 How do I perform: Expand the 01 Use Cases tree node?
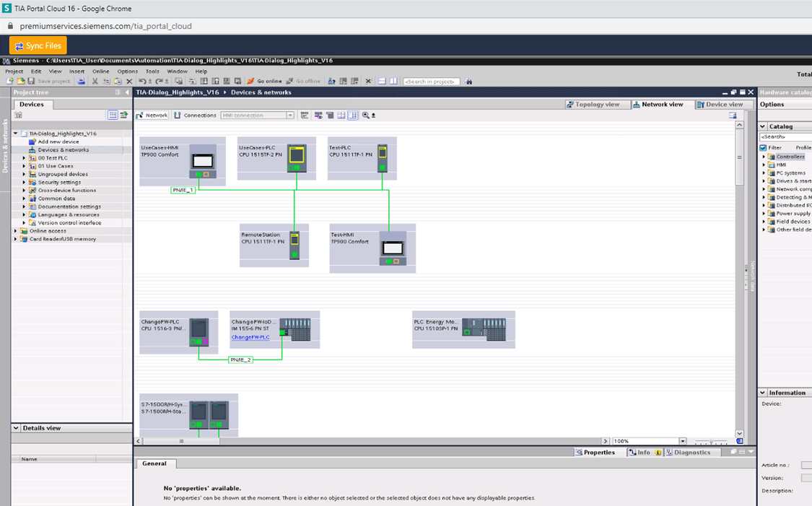[x=24, y=166]
